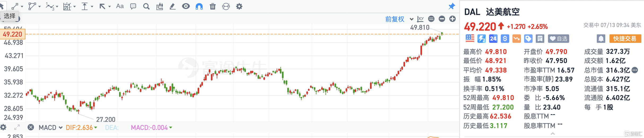This screenshot has width=644, height=138.
Task: Click the 快捷交易 quick trade button
Action: click(625, 39)
